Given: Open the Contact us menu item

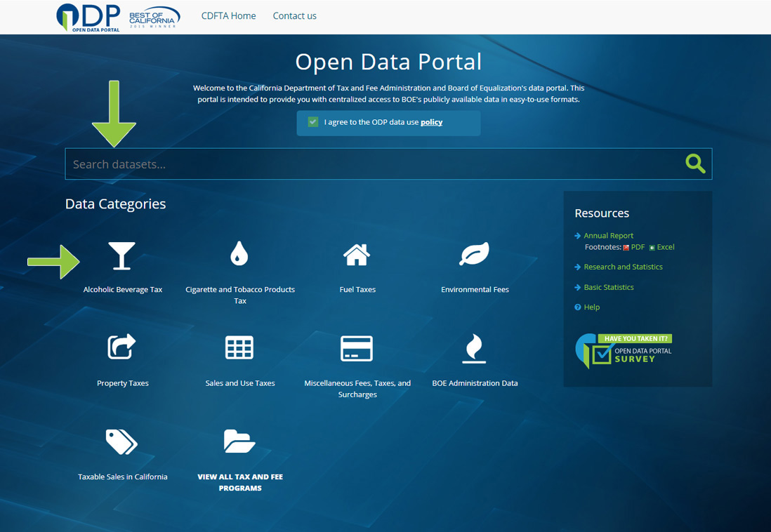Looking at the screenshot, I should [294, 15].
